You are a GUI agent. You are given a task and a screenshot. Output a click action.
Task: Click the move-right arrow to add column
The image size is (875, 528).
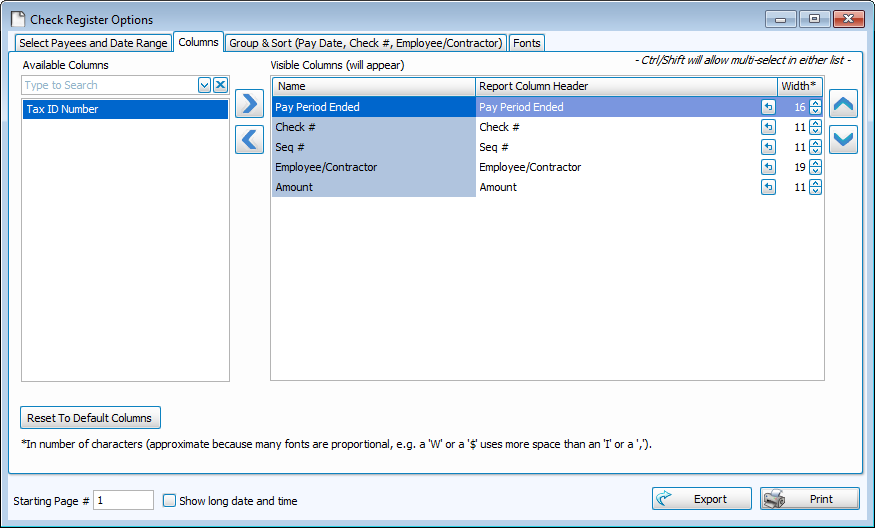click(x=249, y=104)
